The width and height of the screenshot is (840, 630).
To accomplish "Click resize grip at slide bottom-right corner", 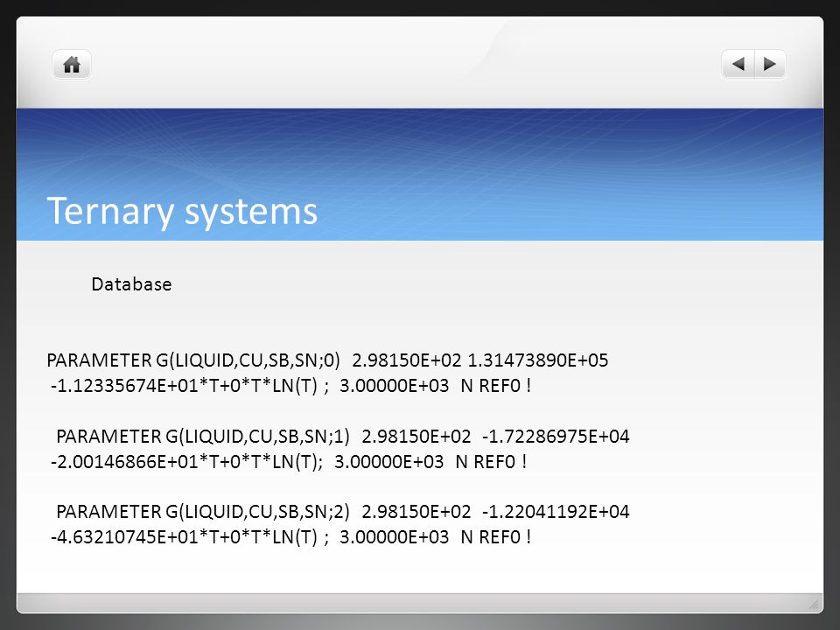I will click(x=814, y=605).
